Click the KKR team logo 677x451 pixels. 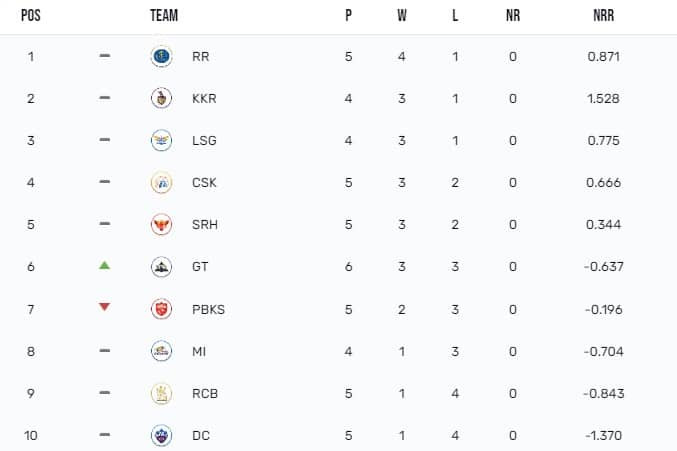pyautogui.click(x=161, y=98)
